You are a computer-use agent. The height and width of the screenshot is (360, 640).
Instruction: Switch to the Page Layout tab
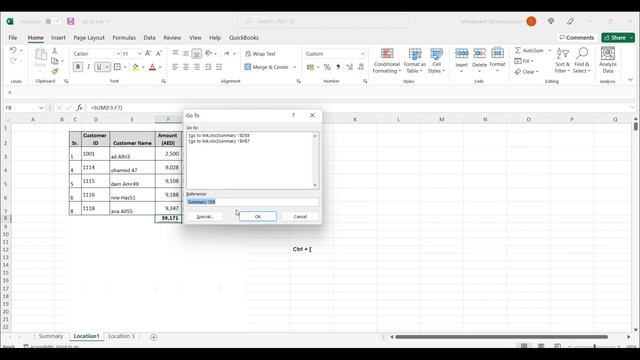click(x=89, y=38)
